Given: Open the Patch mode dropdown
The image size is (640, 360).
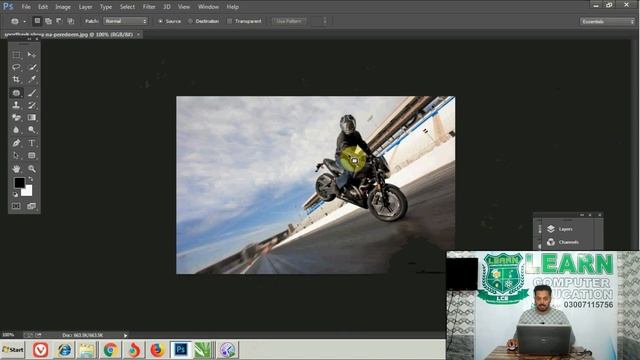Looking at the screenshot, I should coord(125,21).
